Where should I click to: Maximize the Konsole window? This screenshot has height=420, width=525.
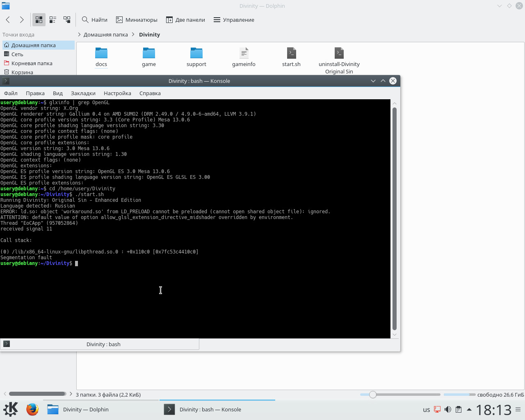click(383, 81)
